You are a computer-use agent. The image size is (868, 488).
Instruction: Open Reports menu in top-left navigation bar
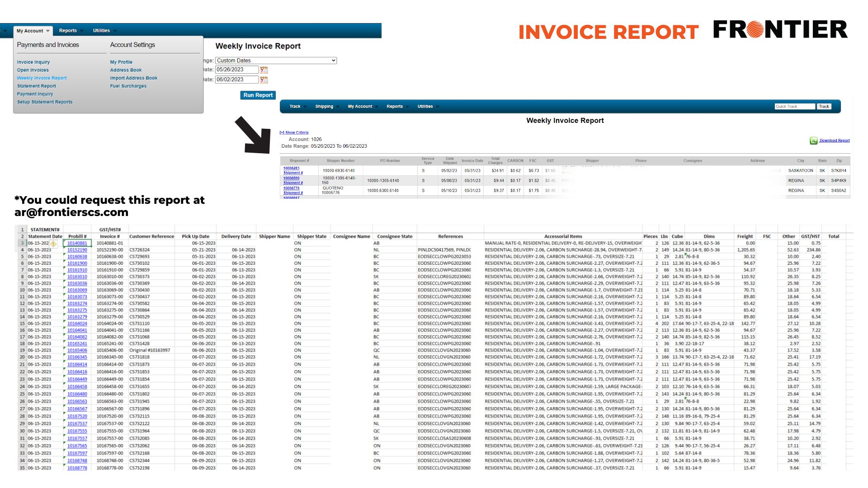(68, 31)
